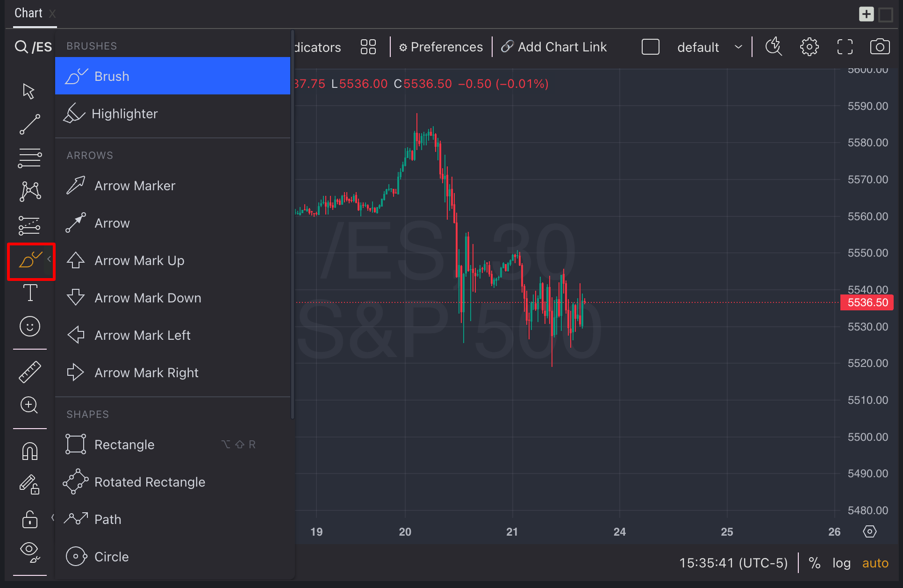Open the emoji icons tool

click(30, 326)
